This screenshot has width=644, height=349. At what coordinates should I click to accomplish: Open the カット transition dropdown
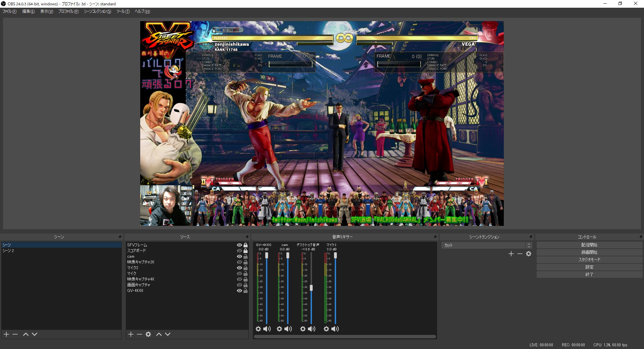486,245
